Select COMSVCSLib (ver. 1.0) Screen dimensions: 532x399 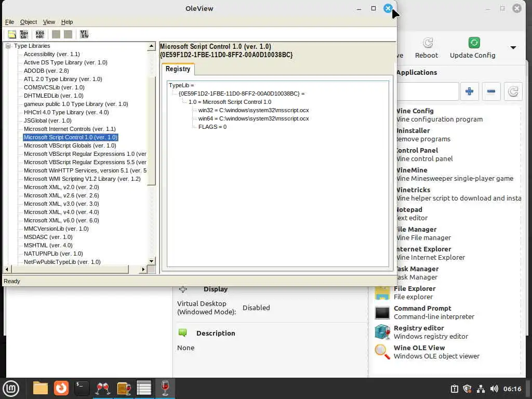(x=54, y=87)
